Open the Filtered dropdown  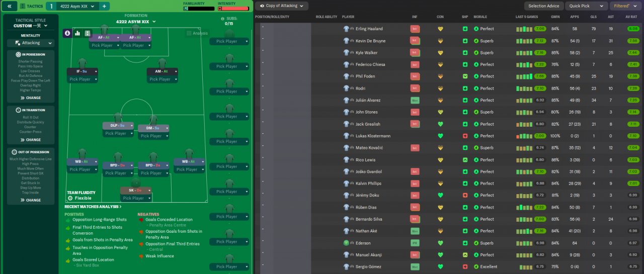pyautogui.click(x=625, y=6)
